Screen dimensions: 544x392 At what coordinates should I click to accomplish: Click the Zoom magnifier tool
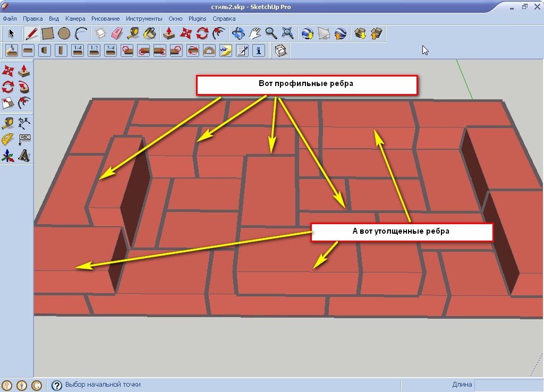click(271, 33)
